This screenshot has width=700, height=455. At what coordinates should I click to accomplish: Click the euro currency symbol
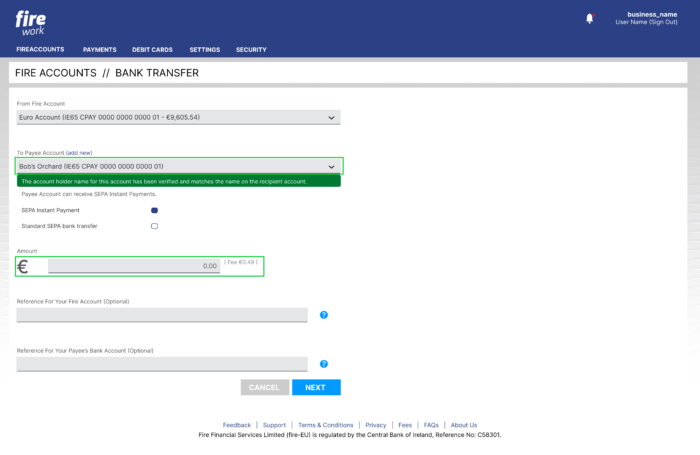tap(23, 267)
